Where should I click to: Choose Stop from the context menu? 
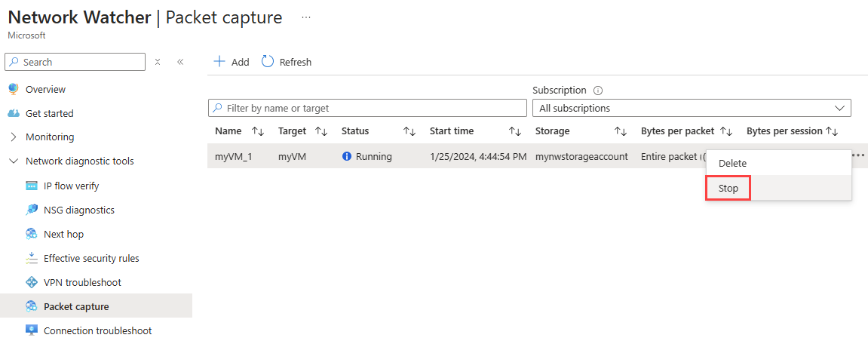728,189
